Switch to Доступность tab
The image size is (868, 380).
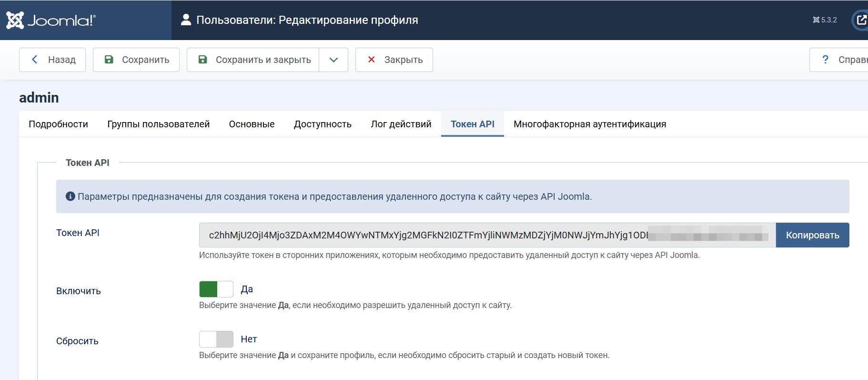[x=323, y=124]
